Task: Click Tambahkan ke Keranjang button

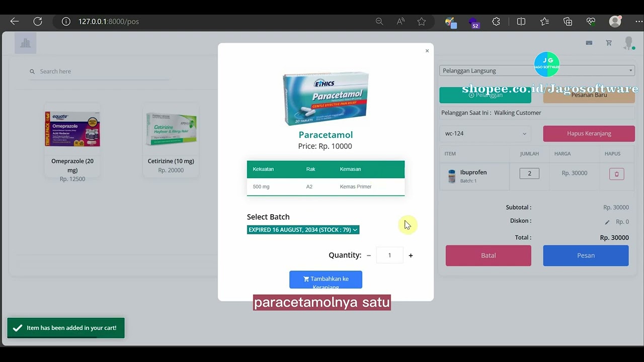Action: pyautogui.click(x=326, y=280)
